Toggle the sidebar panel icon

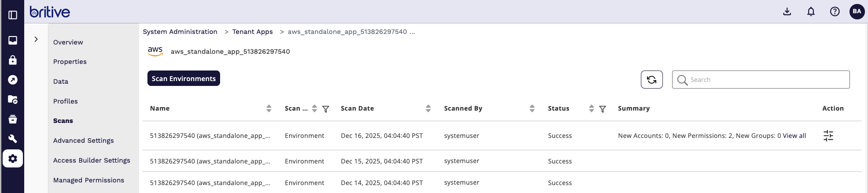(13, 15)
